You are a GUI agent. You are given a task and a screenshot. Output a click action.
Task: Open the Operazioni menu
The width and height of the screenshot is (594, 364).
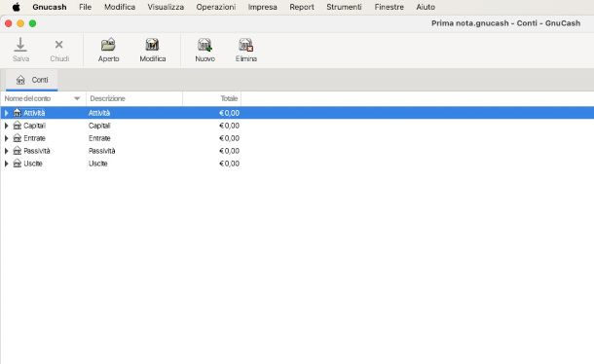click(216, 7)
